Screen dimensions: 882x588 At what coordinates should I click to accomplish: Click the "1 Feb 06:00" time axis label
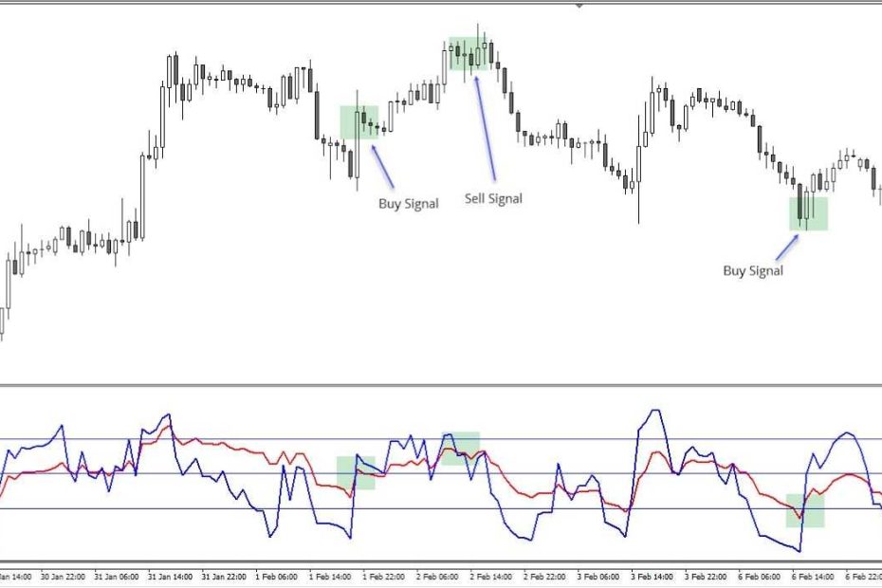click(x=276, y=576)
